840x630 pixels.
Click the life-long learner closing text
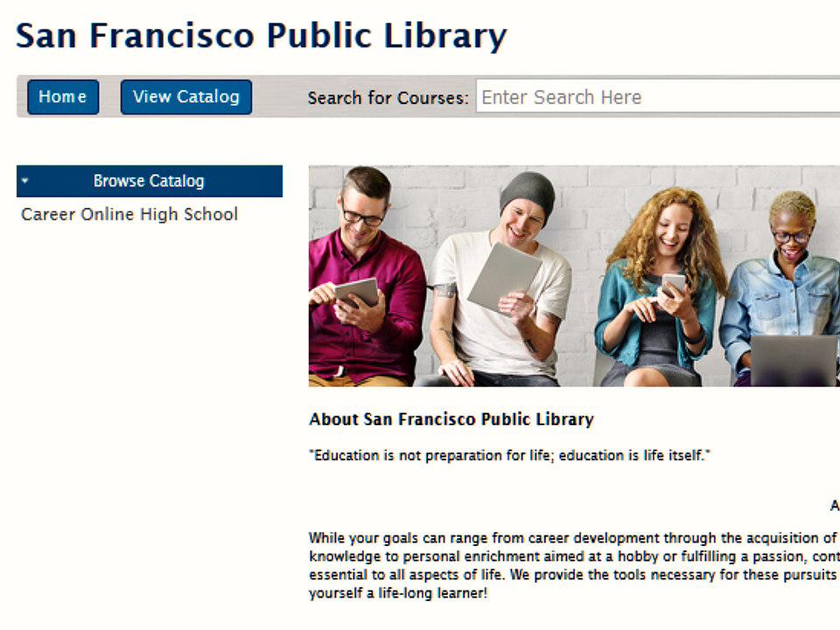coord(398,593)
